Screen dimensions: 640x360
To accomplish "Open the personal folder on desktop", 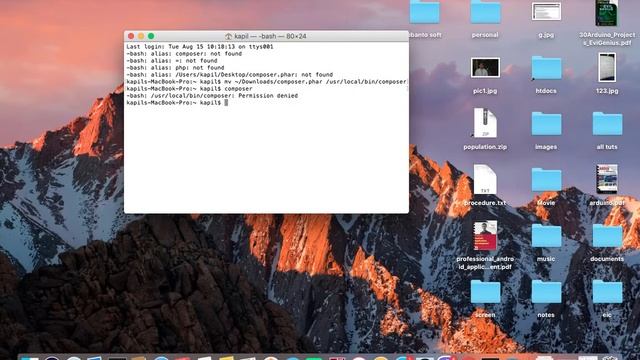I will coord(485,11).
